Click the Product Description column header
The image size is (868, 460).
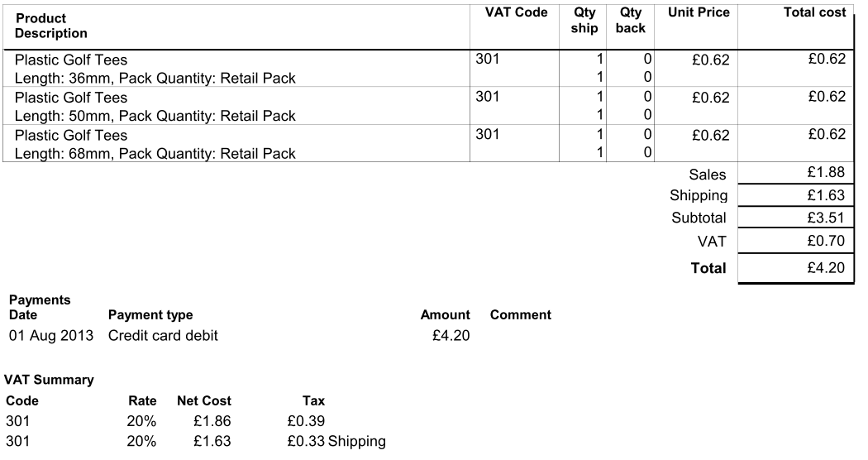pos(51,26)
